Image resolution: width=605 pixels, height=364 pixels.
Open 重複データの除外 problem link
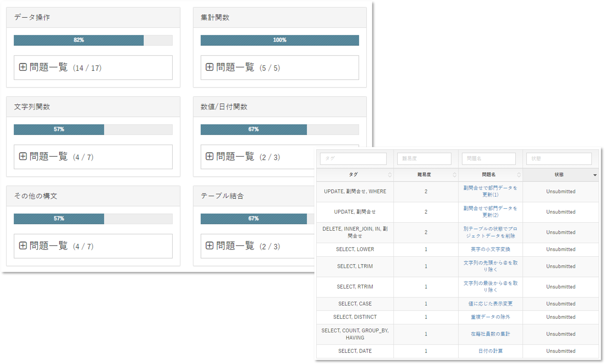click(x=490, y=317)
